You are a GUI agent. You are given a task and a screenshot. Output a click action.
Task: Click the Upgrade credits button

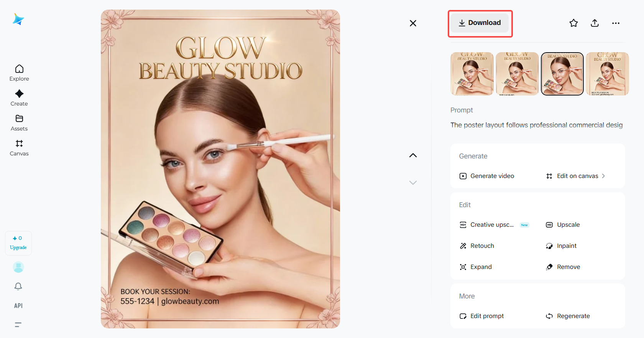(18, 243)
